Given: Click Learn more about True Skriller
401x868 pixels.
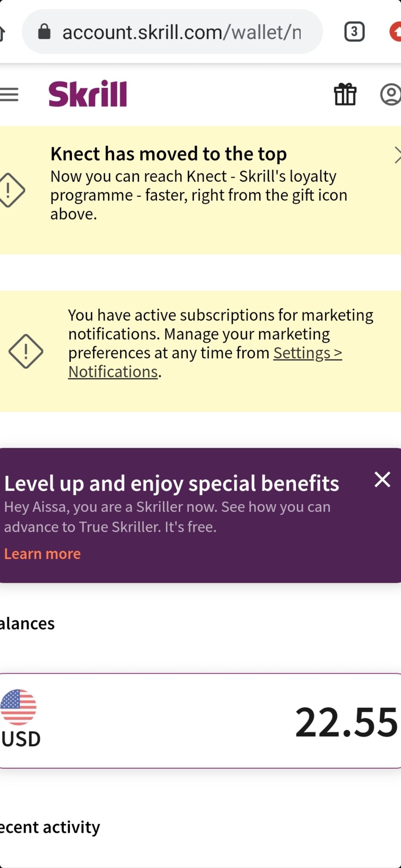Looking at the screenshot, I should (x=42, y=554).
